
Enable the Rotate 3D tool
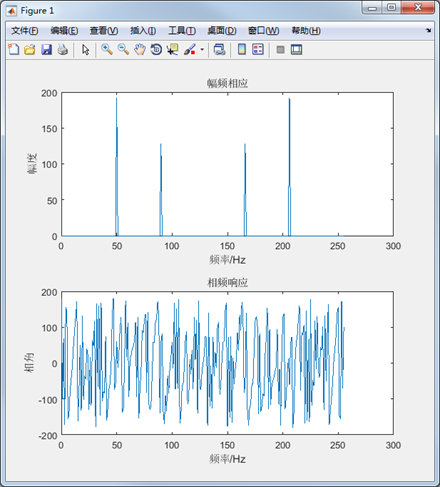(156, 50)
